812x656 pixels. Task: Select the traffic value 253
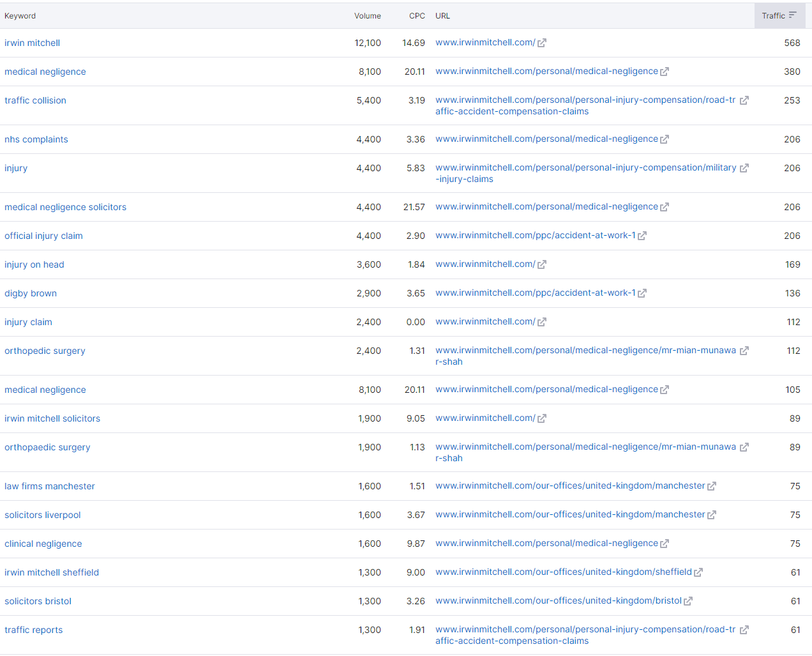792,100
